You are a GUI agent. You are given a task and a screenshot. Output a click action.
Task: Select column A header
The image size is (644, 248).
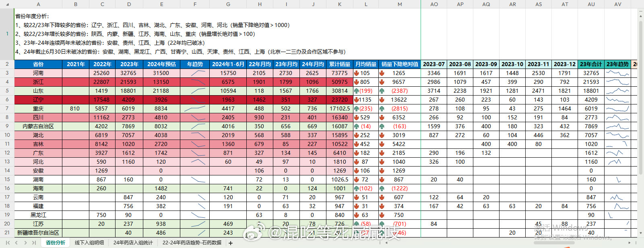point(38,4)
